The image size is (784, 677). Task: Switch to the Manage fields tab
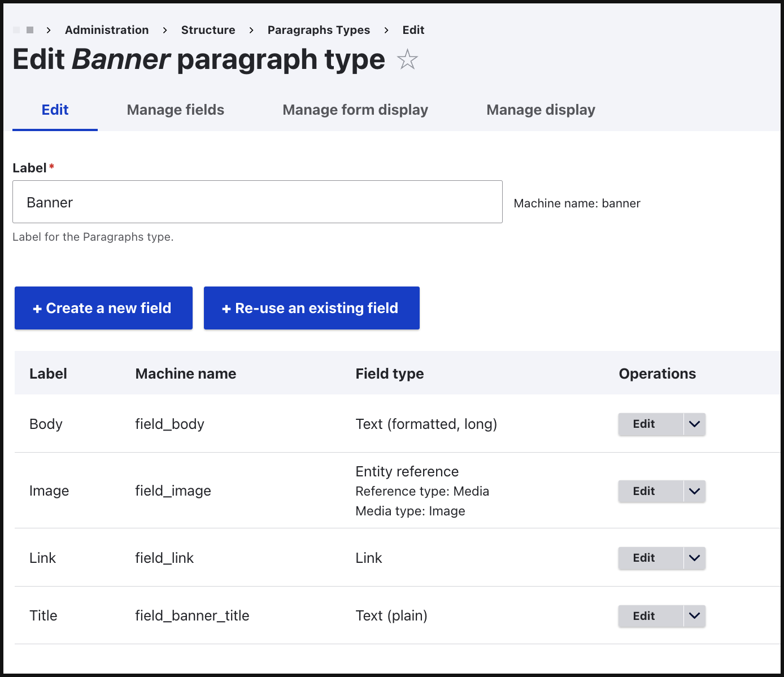click(175, 110)
